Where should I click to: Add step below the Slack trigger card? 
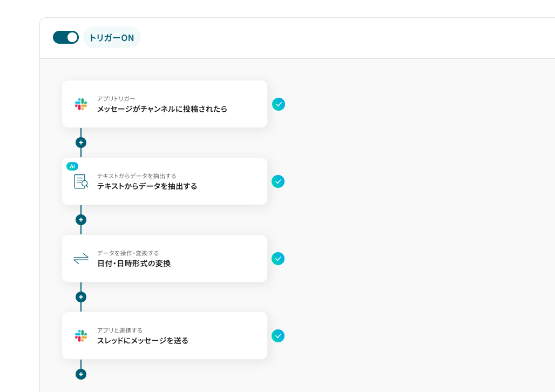pyautogui.click(x=81, y=143)
